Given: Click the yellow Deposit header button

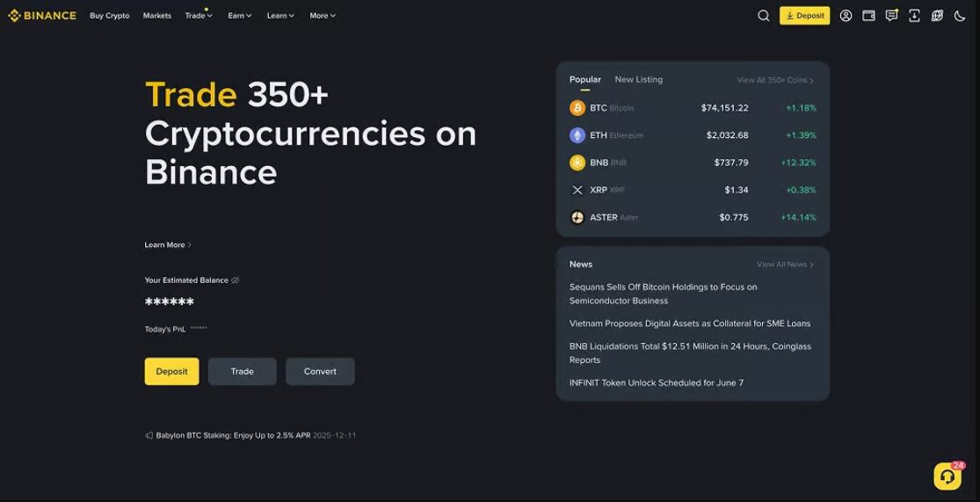Looking at the screenshot, I should [804, 16].
